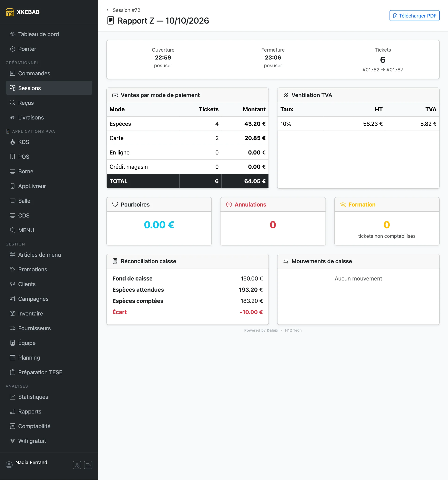Image resolution: width=448 pixels, height=480 pixels.
Task: Click the Fournisseurs truck icon
Action: click(13, 328)
